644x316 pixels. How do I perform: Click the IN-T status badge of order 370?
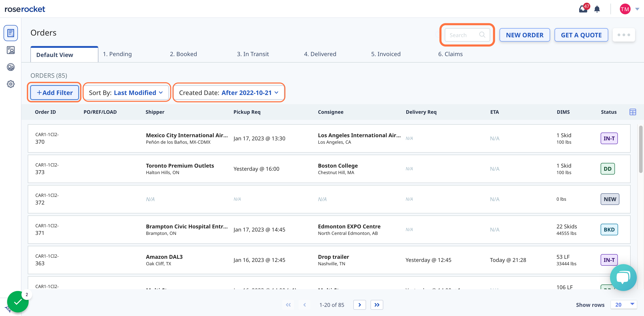click(x=609, y=138)
